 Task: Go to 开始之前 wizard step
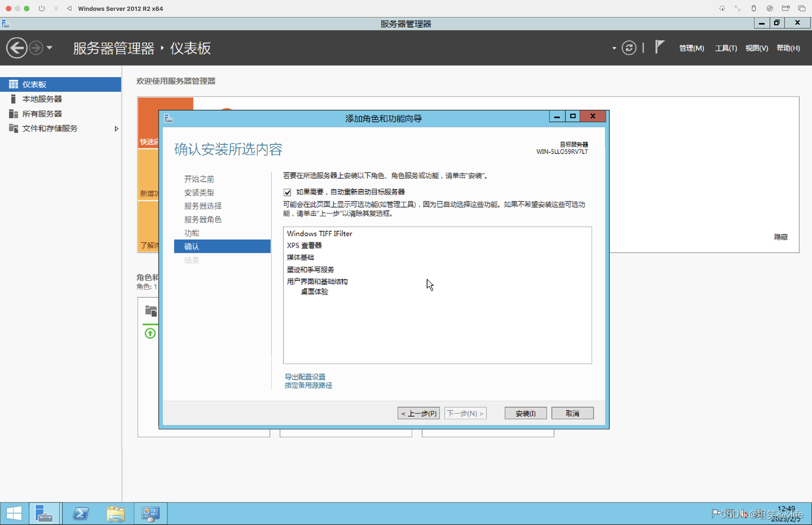(199, 179)
